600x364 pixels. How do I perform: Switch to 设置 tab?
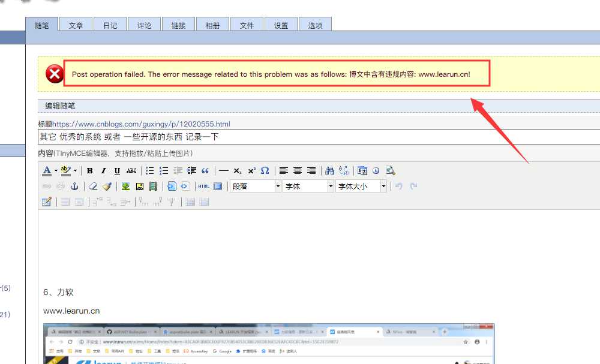(x=281, y=25)
